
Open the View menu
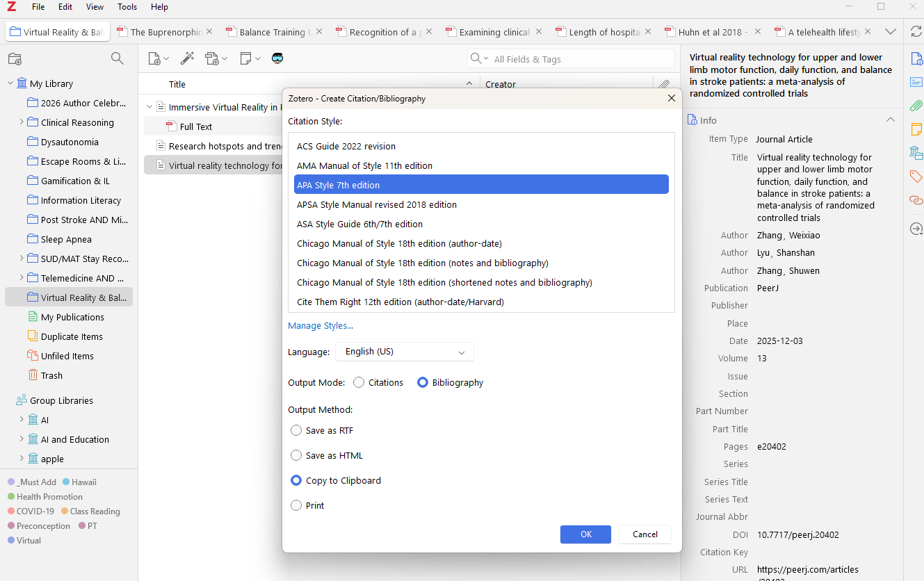95,7
